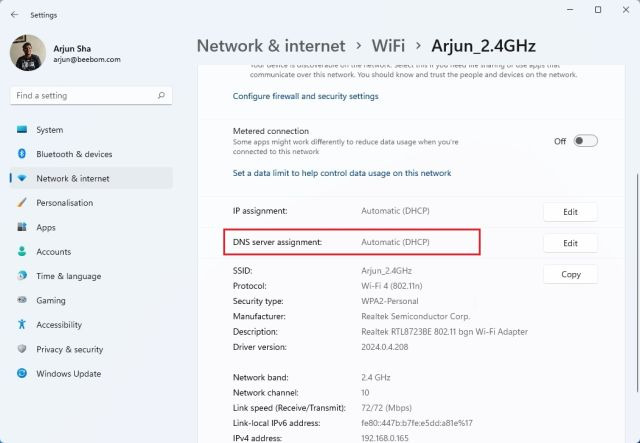Click the Accounts person icon
This screenshot has width=640, height=443.
point(22,252)
